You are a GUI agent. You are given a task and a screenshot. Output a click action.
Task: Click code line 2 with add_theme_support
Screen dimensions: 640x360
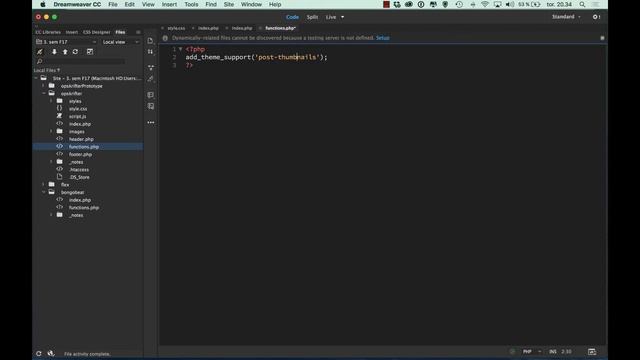tap(256, 57)
